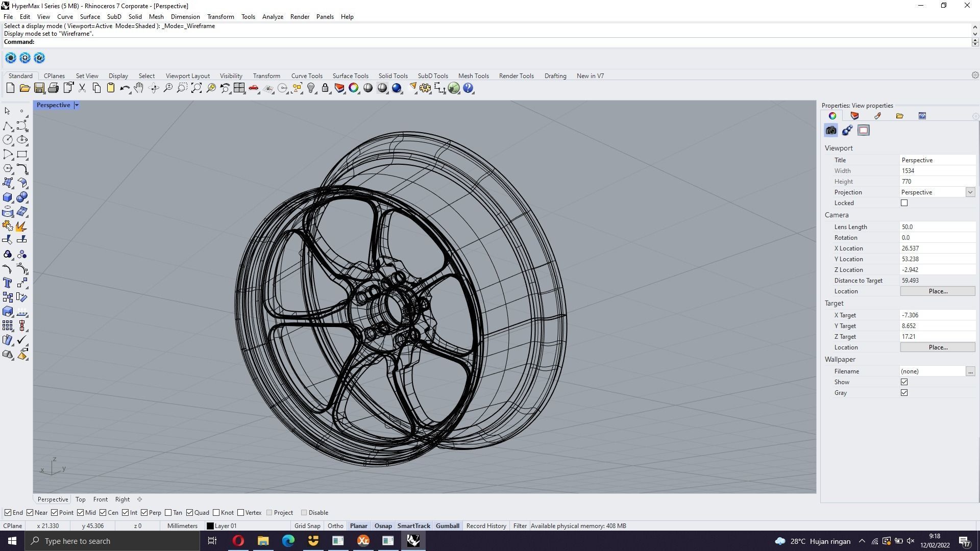Switch to the Curve Tools toolbar tab

coord(307,76)
